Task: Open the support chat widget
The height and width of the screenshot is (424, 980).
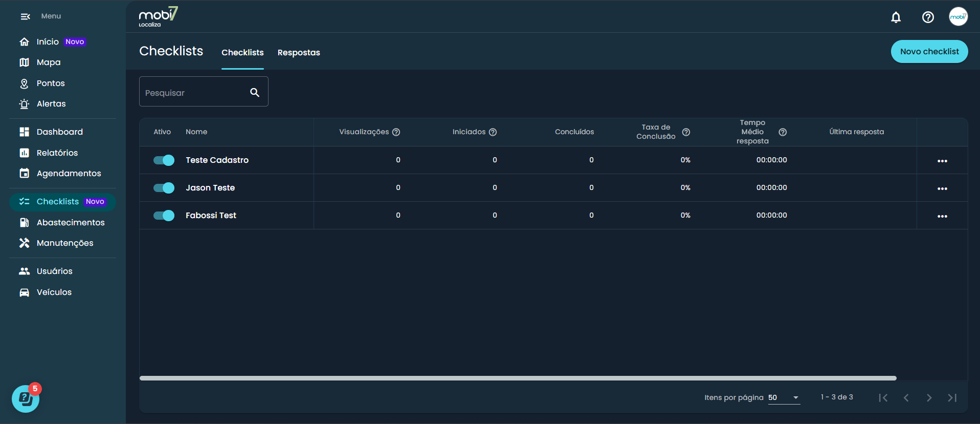Action: (x=26, y=398)
